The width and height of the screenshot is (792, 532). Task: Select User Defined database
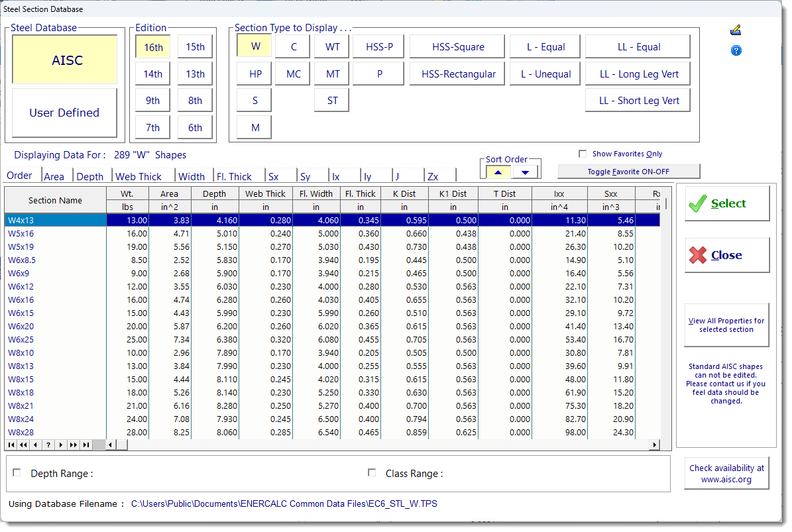click(x=65, y=113)
